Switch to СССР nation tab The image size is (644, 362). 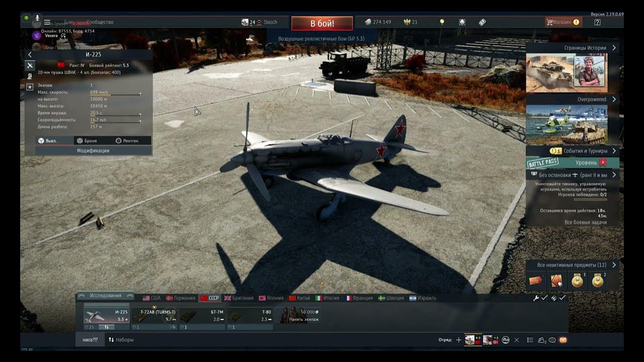pos(210,298)
